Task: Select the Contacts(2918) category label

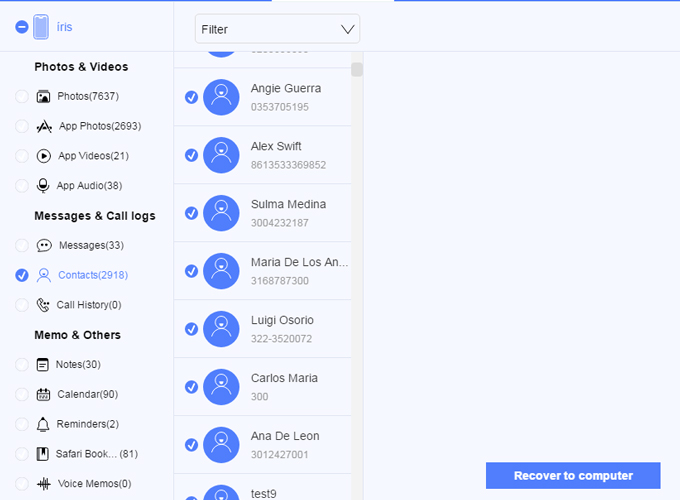Action: [93, 275]
